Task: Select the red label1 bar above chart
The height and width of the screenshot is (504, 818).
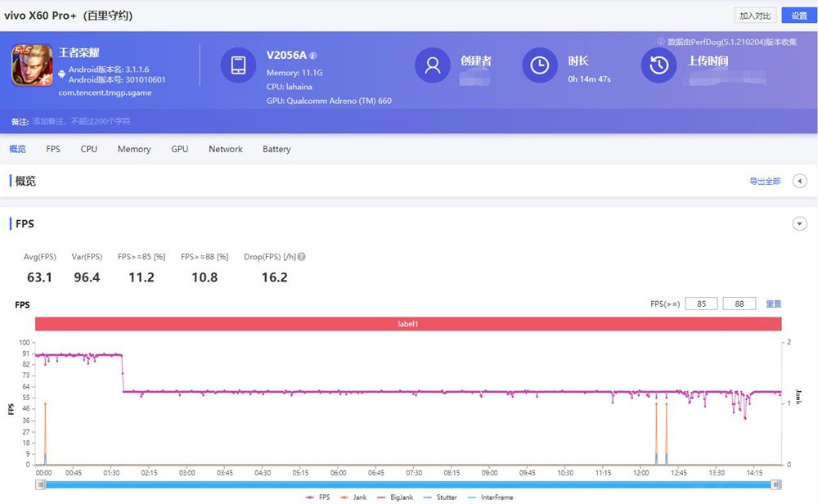Action: [x=408, y=324]
